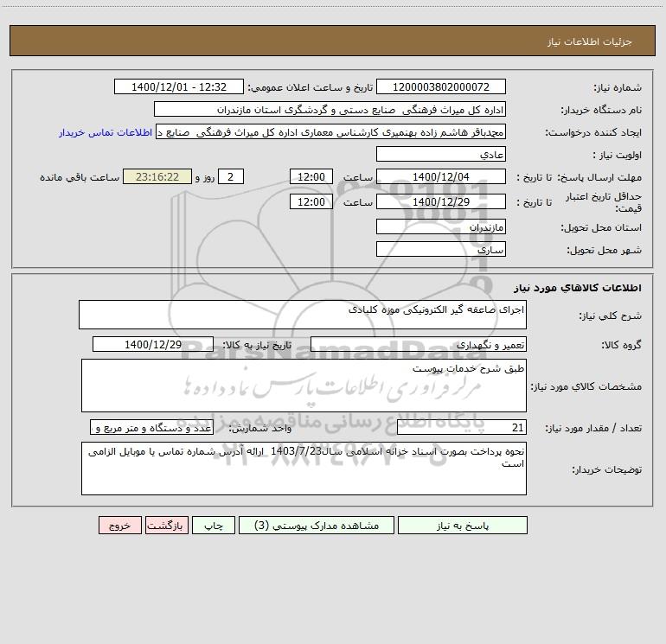Click the price validity date 1400/12/29
Screen dimensions: 666x644
tap(441, 201)
